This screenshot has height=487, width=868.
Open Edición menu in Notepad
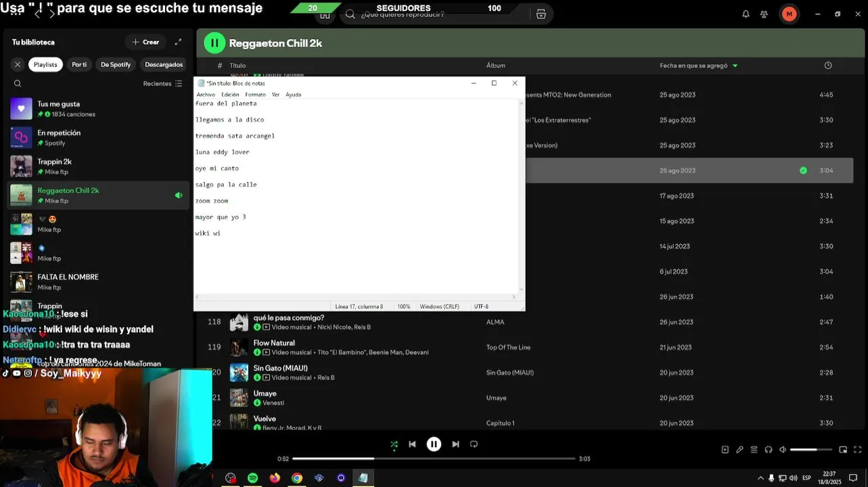coord(230,95)
